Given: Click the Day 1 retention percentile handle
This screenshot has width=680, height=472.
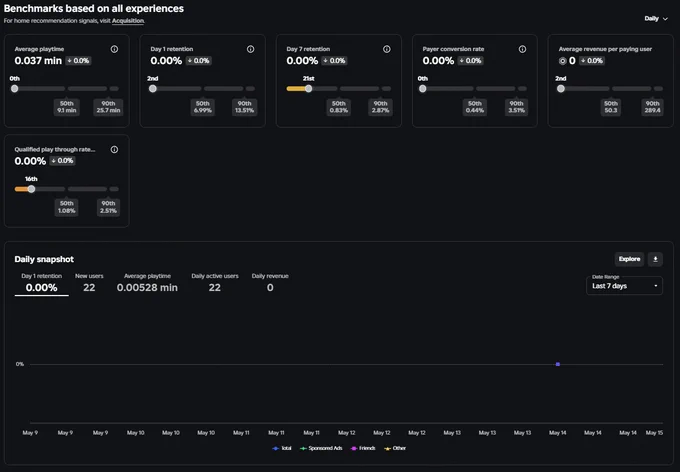Looking at the screenshot, I should click(x=153, y=88).
